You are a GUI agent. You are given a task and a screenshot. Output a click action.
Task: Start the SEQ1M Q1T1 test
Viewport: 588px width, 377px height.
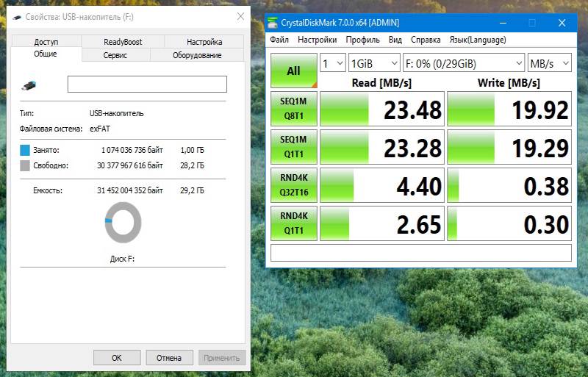coord(293,147)
